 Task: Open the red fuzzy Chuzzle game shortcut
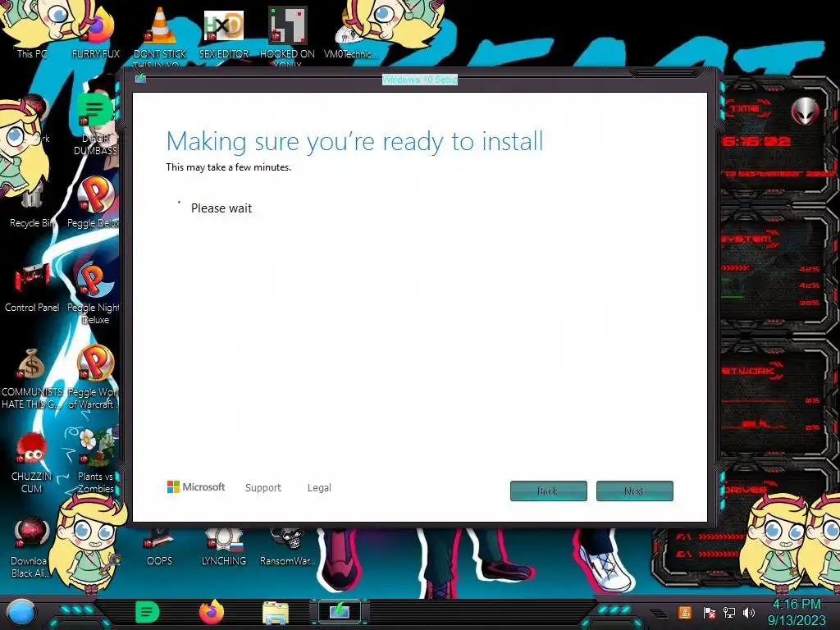click(32, 461)
